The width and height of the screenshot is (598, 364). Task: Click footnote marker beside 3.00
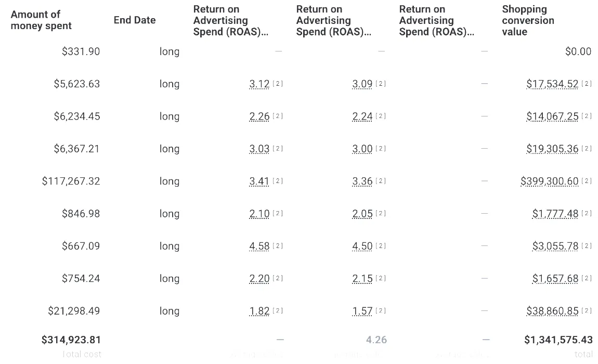(x=381, y=148)
